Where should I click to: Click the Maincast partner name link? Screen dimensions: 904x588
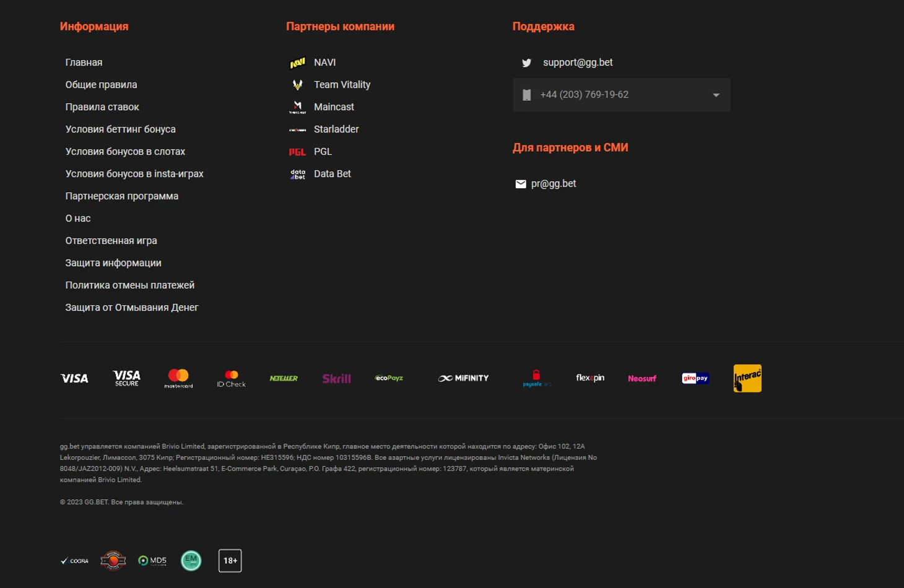(334, 107)
